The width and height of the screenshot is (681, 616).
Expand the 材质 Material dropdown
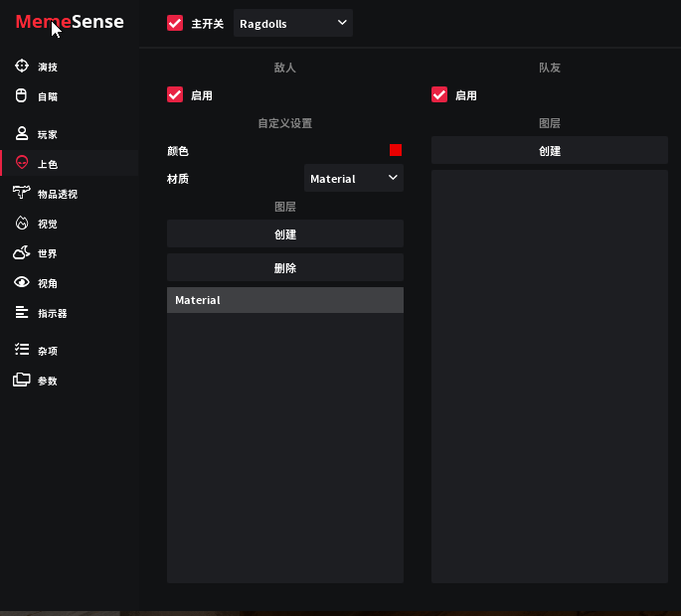click(353, 179)
